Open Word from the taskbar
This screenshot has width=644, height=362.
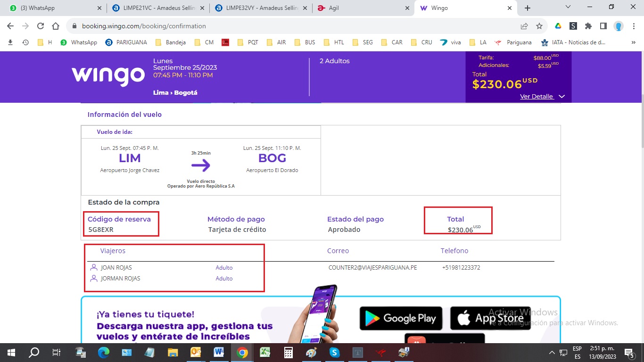point(219,352)
